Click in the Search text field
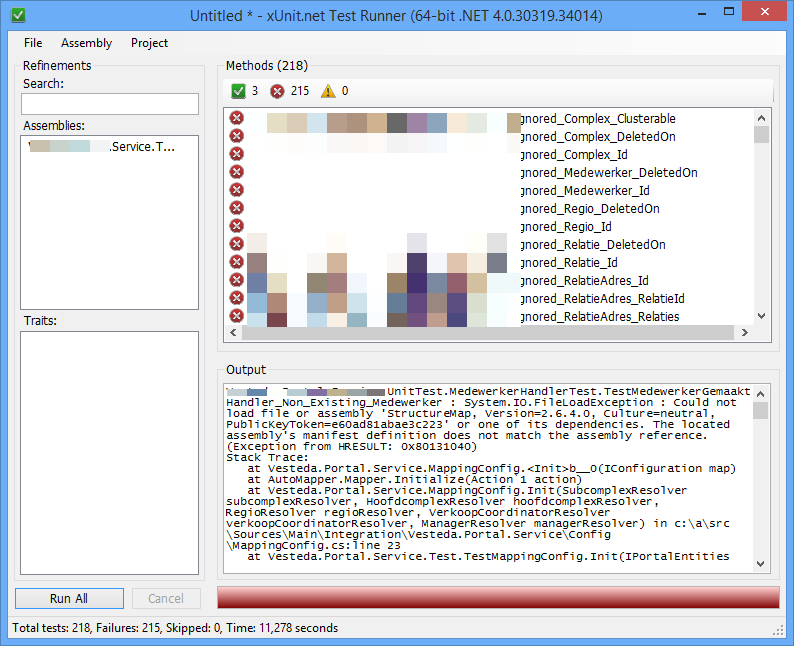This screenshot has height=646, width=794. point(110,104)
